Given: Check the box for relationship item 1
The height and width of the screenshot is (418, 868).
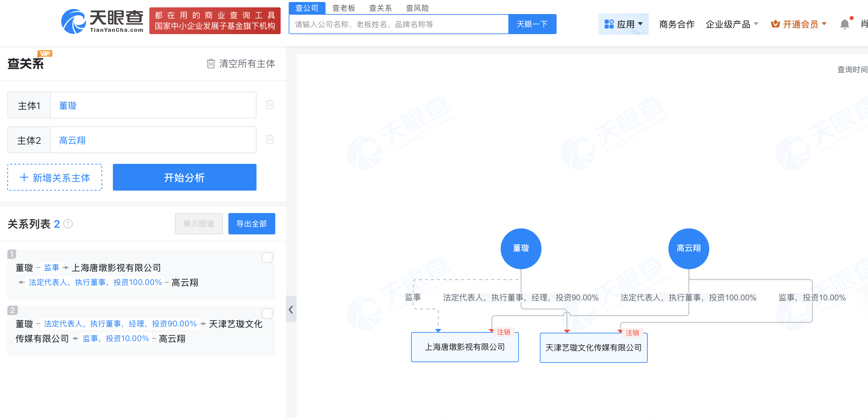Looking at the screenshot, I should click(x=267, y=258).
